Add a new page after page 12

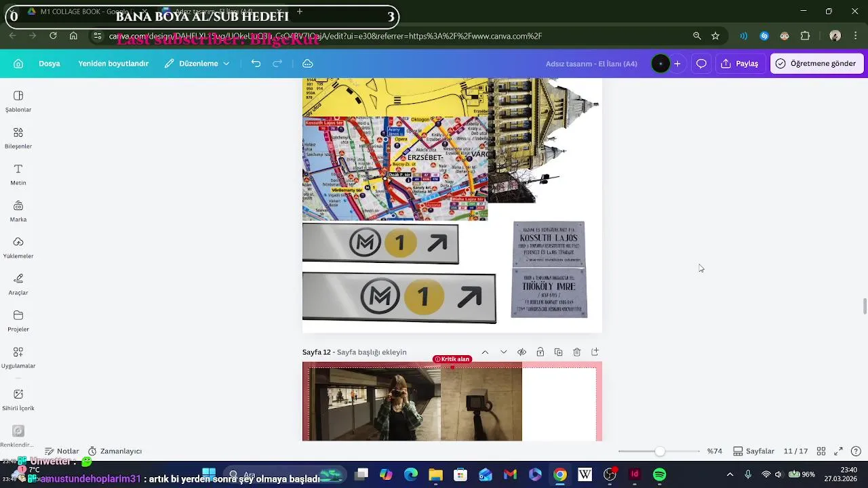[x=595, y=352]
